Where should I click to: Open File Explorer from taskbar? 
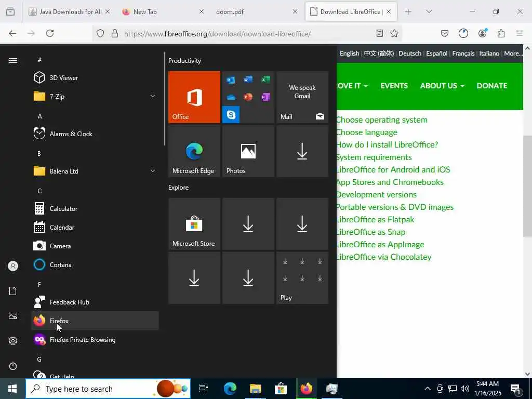pos(256,389)
